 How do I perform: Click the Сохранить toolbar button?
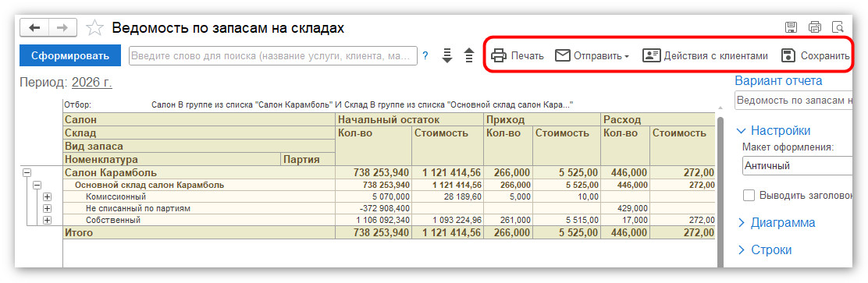[x=815, y=56]
